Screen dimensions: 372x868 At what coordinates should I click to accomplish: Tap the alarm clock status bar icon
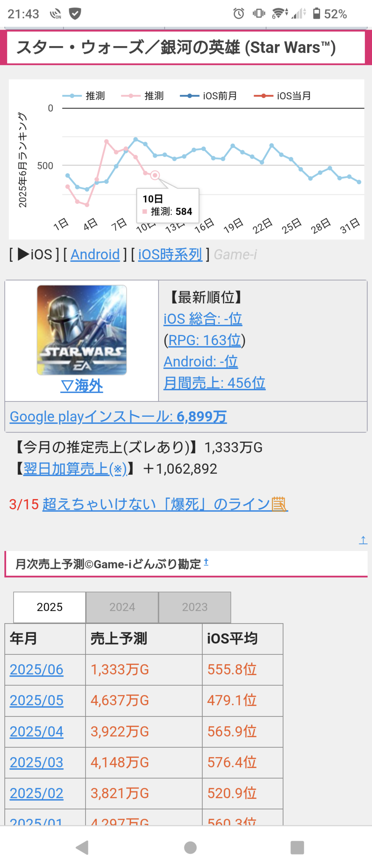[238, 14]
